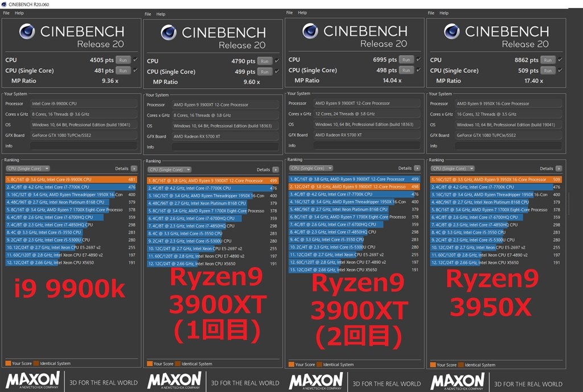Click Cinebench sphere logo in i9-9900K window

tap(27, 32)
